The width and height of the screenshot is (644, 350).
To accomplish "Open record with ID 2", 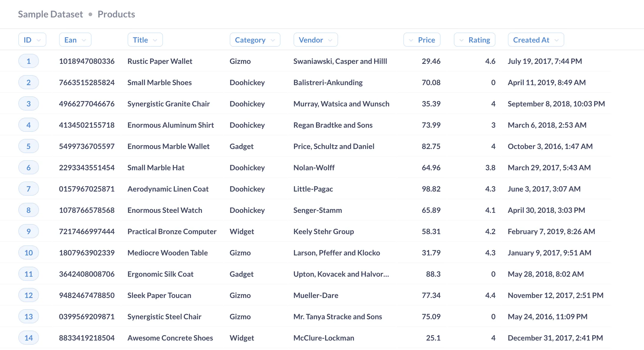I will [29, 82].
